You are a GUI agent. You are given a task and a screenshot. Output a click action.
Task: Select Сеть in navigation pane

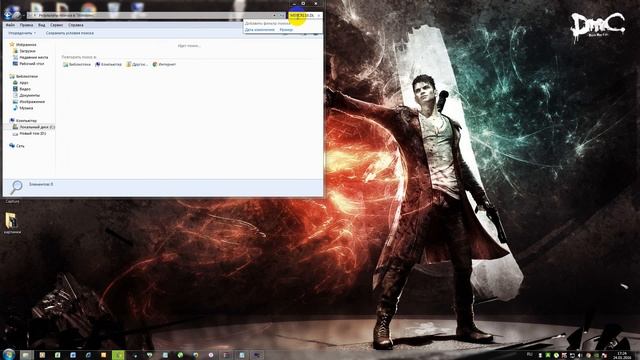[x=20, y=146]
